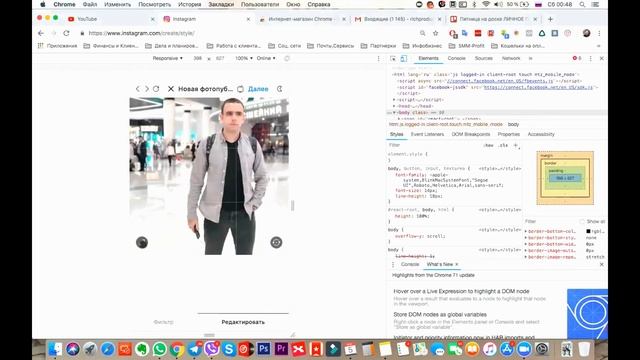Open the Elements panel tab

428,58
